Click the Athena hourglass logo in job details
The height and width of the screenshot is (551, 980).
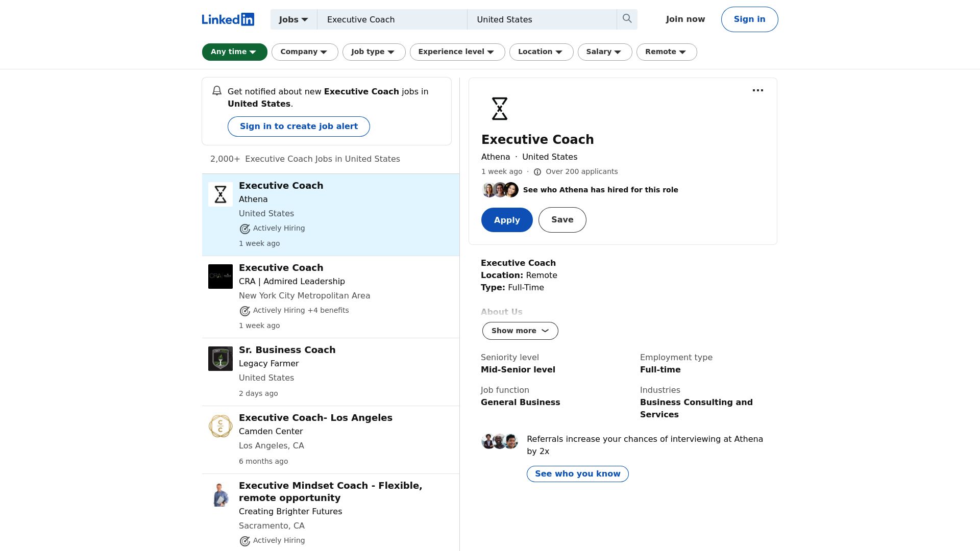click(x=499, y=109)
